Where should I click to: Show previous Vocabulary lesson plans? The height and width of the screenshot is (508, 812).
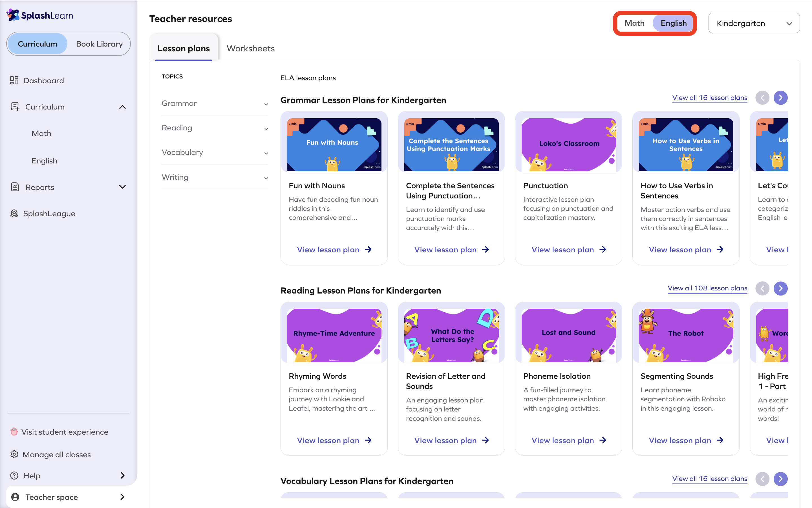click(x=762, y=479)
